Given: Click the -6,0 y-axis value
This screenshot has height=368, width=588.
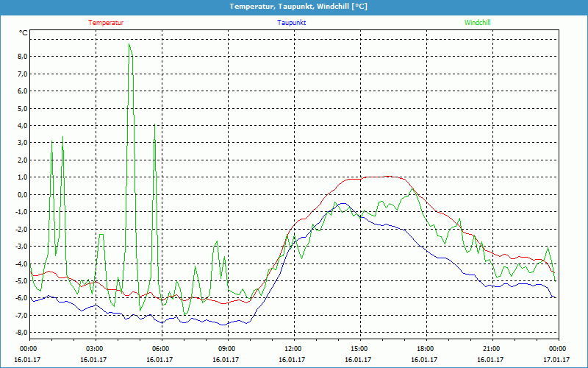Looking at the screenshot, I should coord(21,298).
